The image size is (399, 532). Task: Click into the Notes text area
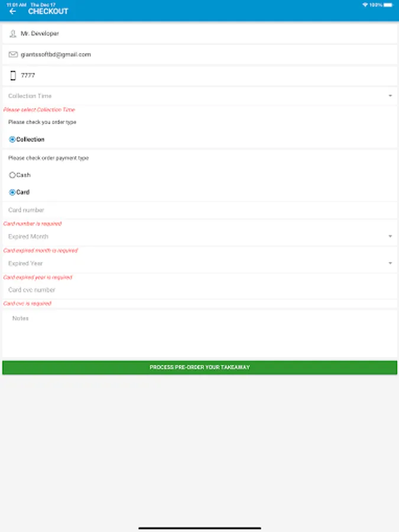[200, 334]
